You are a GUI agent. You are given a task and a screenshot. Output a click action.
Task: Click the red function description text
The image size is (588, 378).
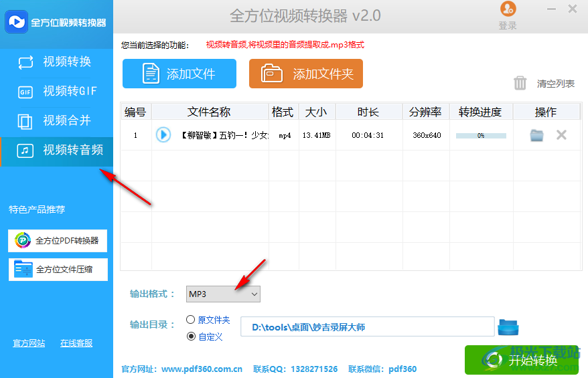(x=285, y=45)
